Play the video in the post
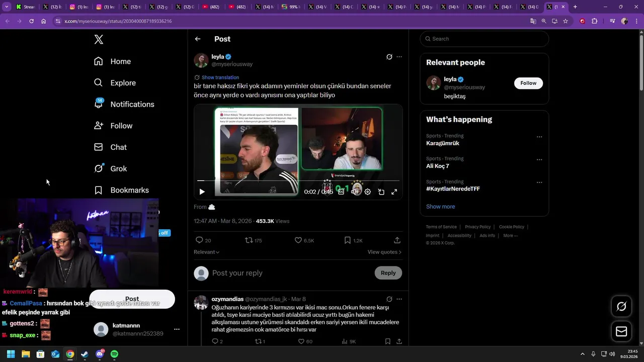 point(202,192)
